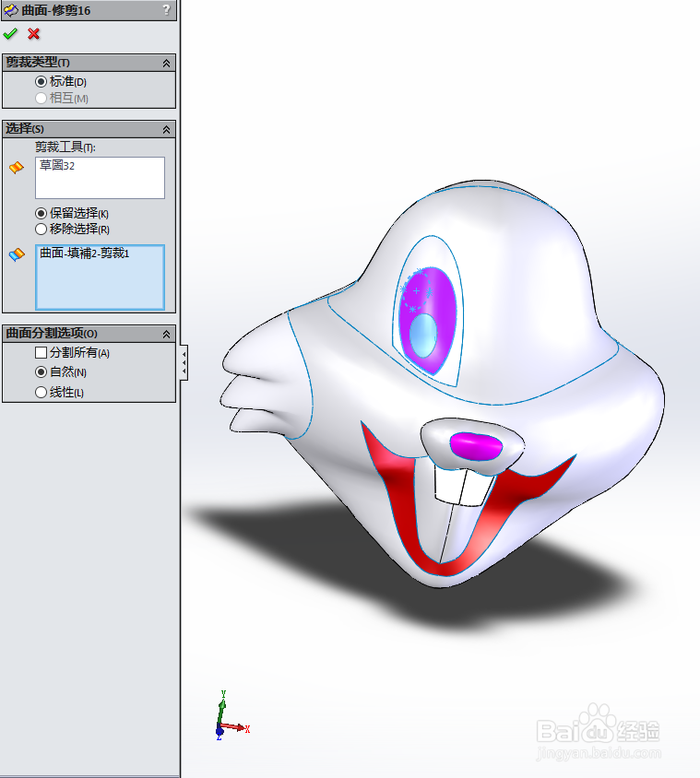Choose 移除选择(R) option

(x=42, y=229)
